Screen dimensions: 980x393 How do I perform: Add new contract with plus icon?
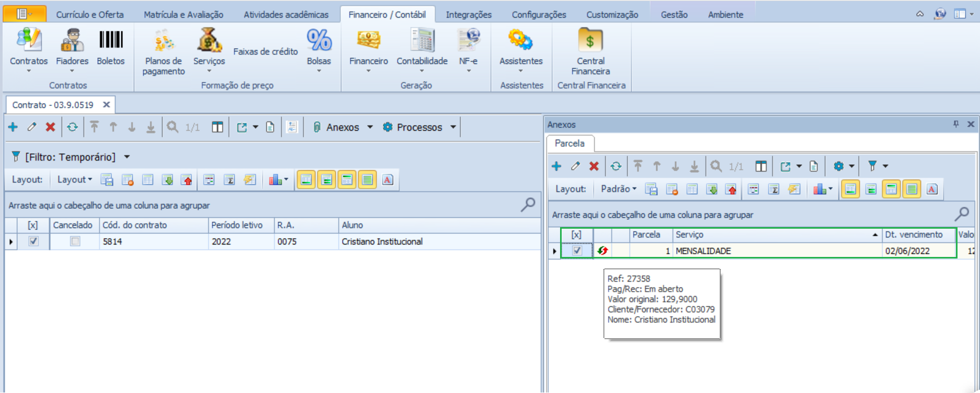pyautogui.click(x=13, y=127)
